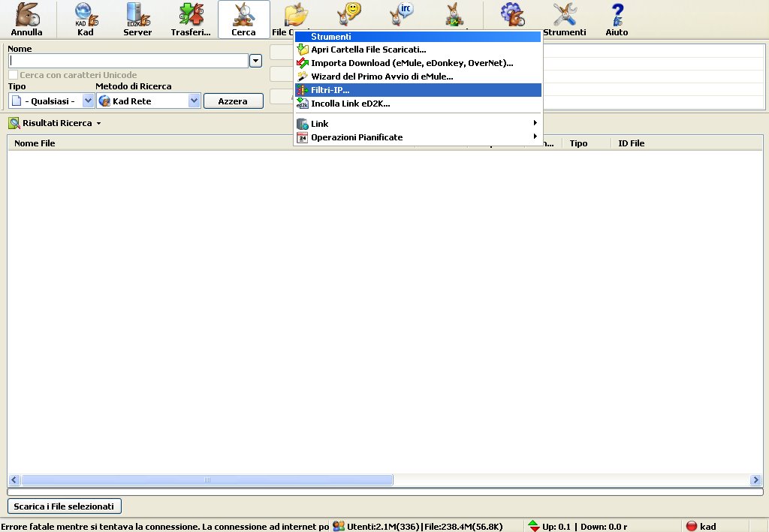This screenshot has height=532, width=769.
Task: Toggle Cerca con caratteri Unicode checkbox
Action: [14, 75]
